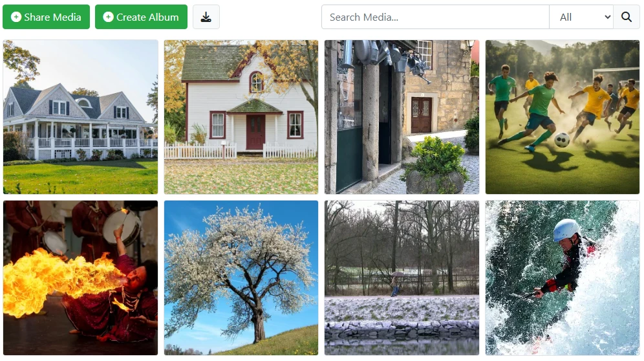Click the blue helmet in the kayaker photo
This screenshot has width=644, height=361.
(566, 230)
